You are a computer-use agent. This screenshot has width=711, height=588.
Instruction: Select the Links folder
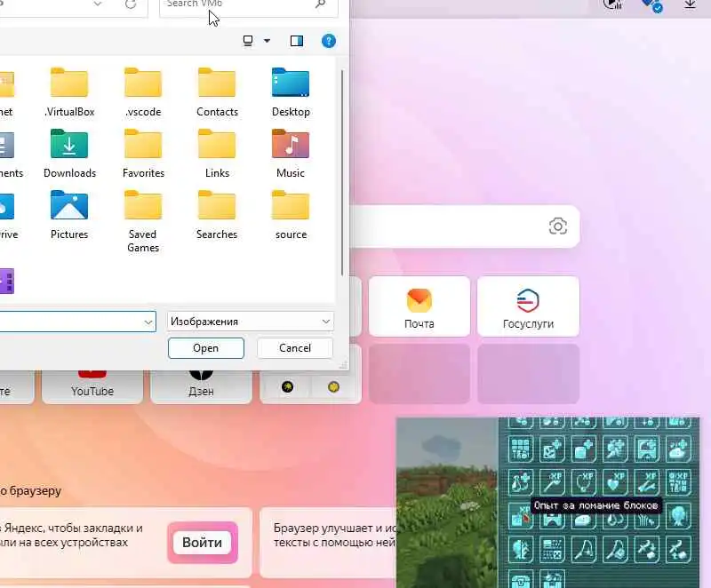[217, 154]
